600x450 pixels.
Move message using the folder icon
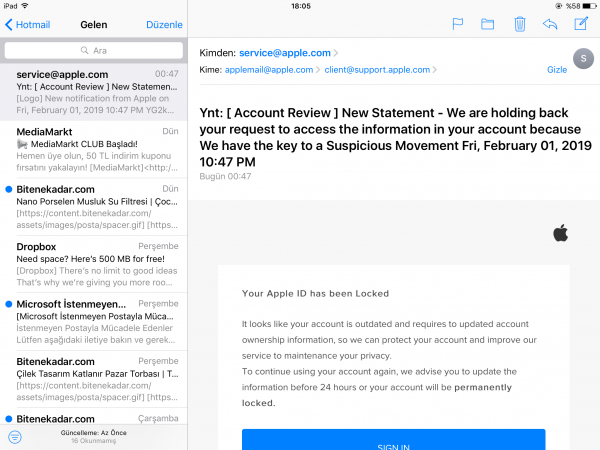click(488, 24)
